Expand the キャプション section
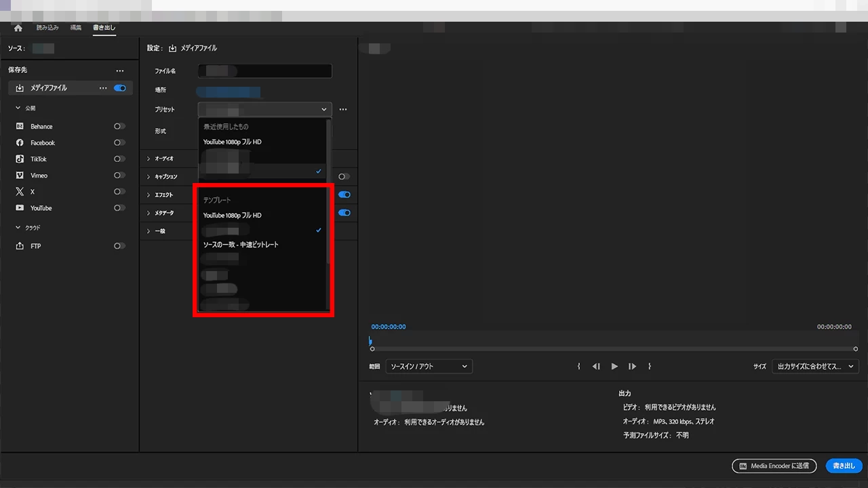Viewport: 868px width, 488px height. 149,177
